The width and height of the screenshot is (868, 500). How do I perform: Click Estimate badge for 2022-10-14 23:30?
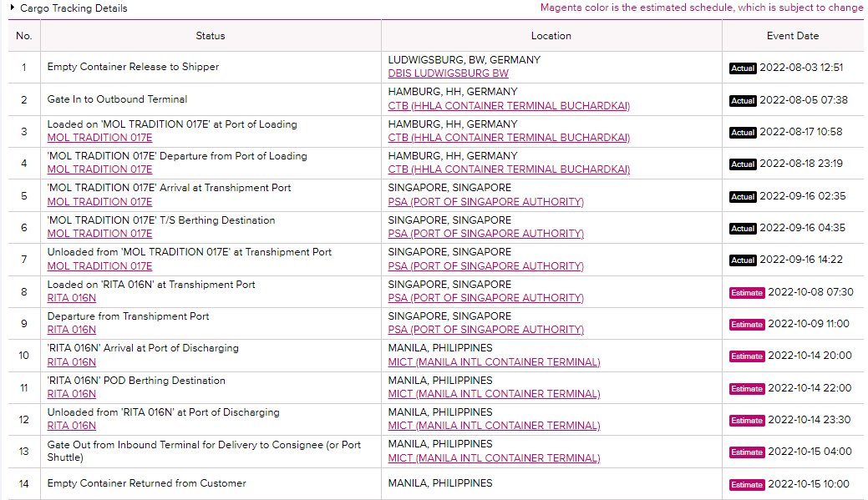pyautogui.click(x=747, y=421)
